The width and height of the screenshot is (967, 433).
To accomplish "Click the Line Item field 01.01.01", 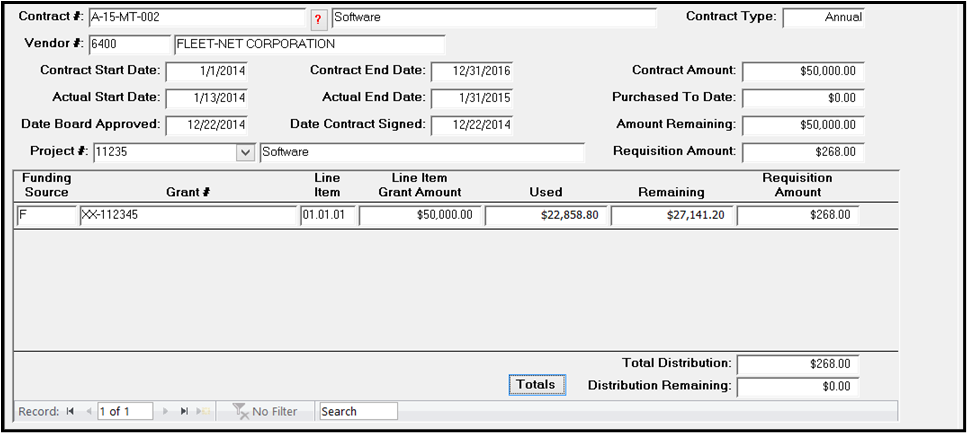I will [x=328, y=216].
